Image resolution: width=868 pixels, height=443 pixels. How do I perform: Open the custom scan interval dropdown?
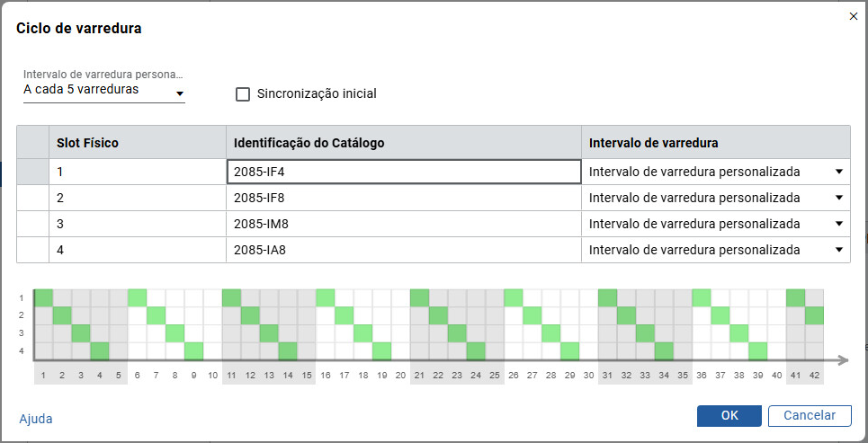pyautogui.click(x=104, y=91)
